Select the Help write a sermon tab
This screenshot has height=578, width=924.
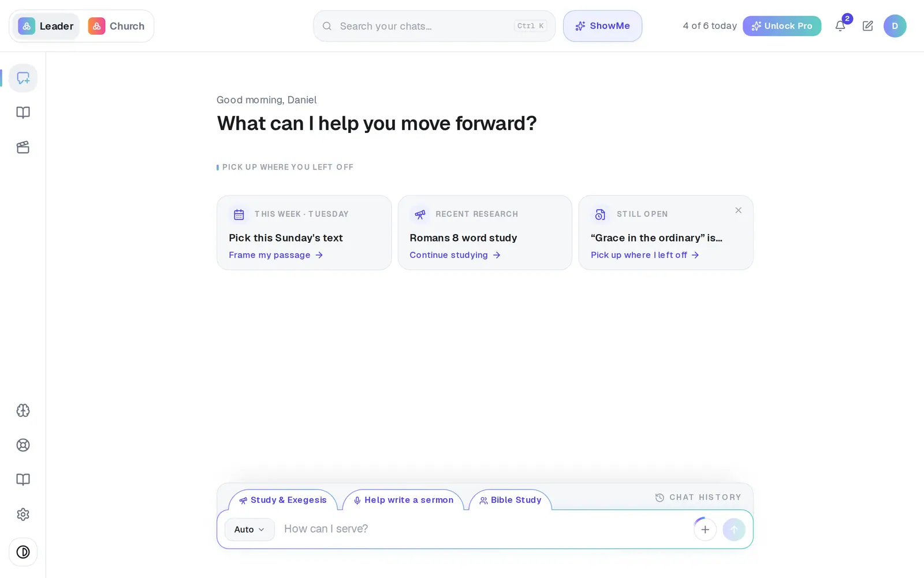pos(404,500)
